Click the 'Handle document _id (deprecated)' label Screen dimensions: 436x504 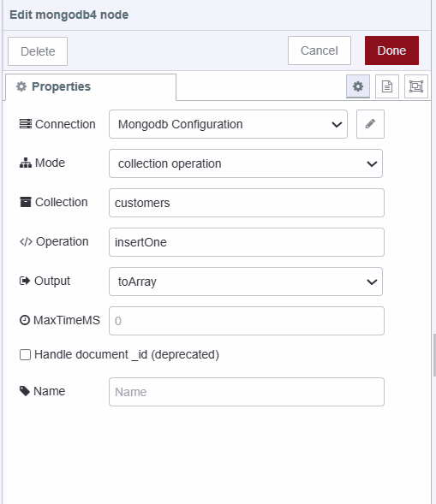[127, 354]
